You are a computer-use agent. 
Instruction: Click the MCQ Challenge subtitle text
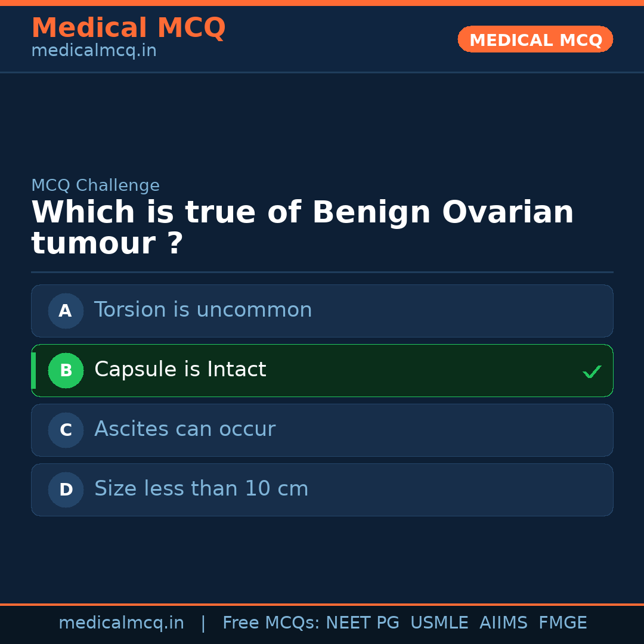tap(95, 185)
